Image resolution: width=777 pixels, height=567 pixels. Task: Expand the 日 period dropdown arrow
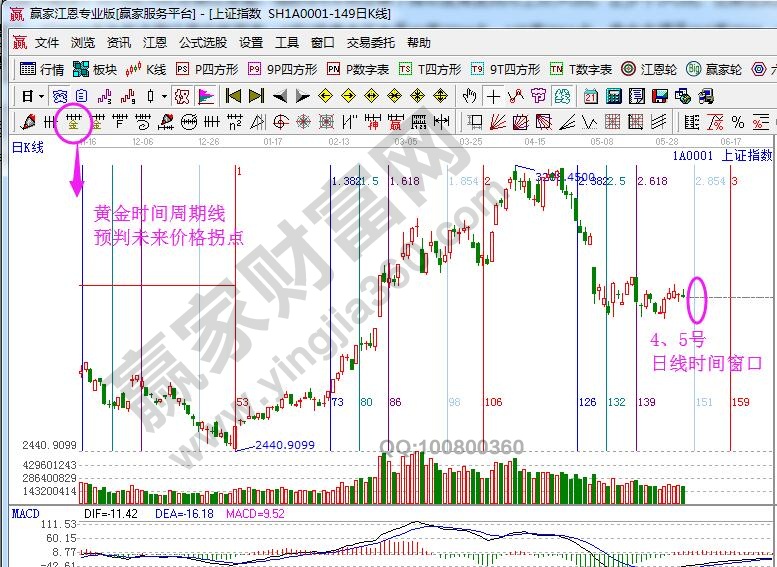pyautogui.click(x=40, y=97)
